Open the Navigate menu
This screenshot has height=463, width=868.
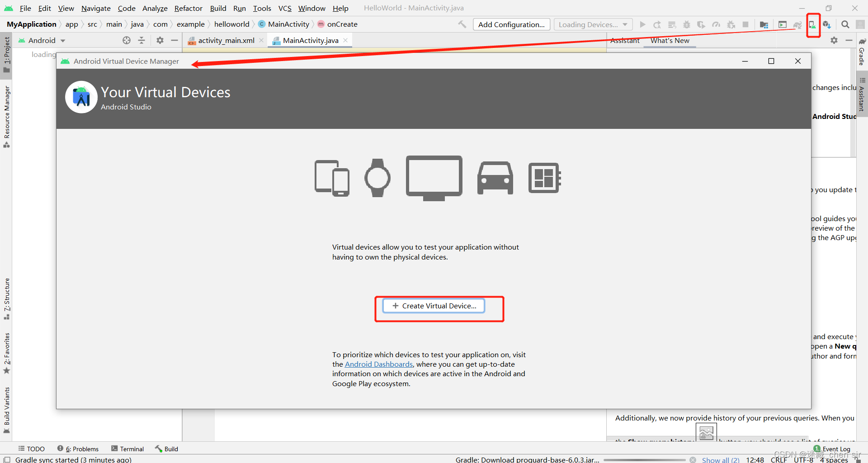tap(96, 8)
